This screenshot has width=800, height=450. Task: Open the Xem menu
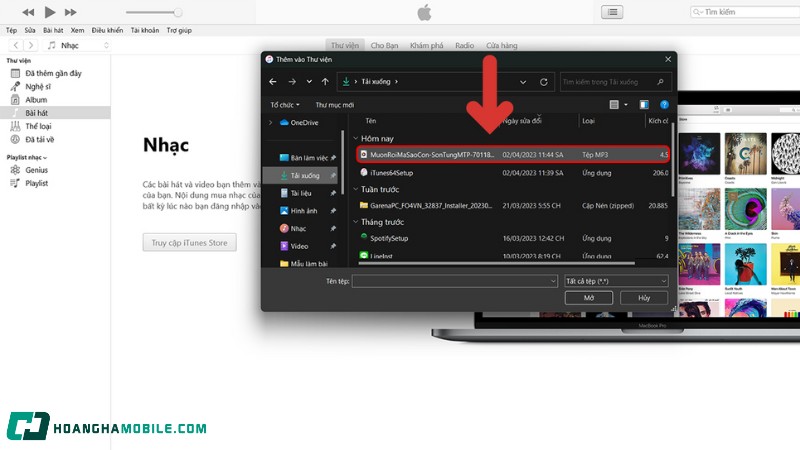click(x=78, y=30)
